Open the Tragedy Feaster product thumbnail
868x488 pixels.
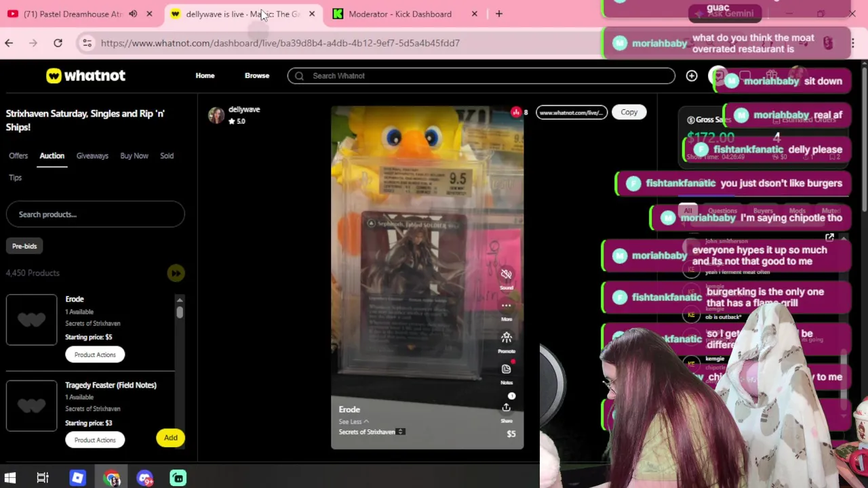pos(32,405)
